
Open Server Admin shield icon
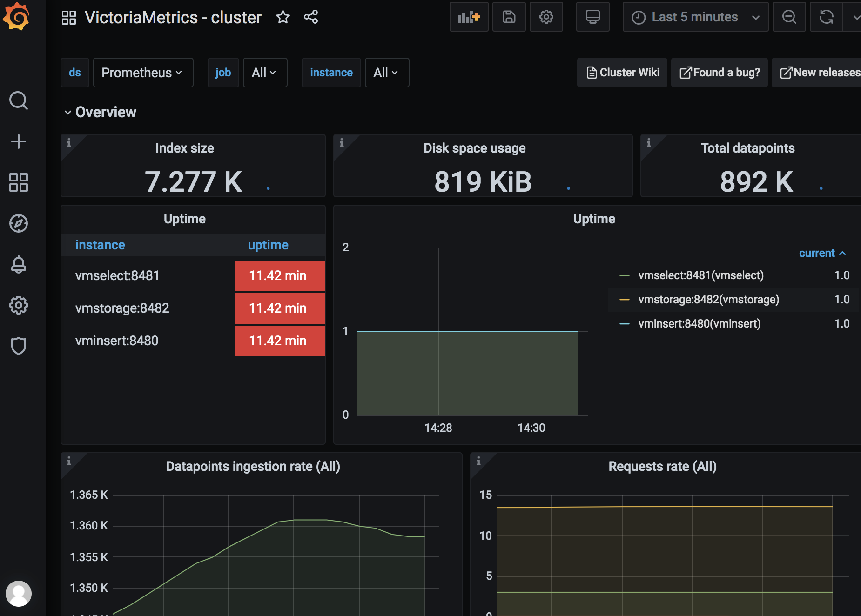point(19,346)
